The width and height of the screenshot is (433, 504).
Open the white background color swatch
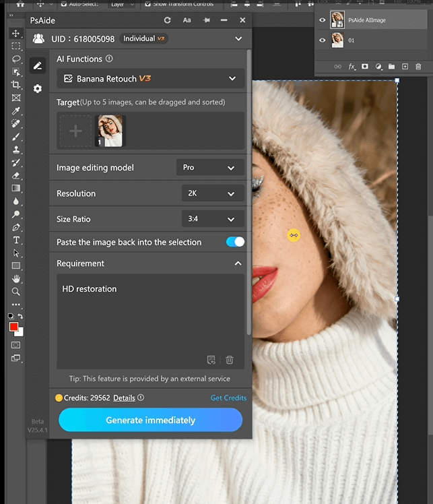click(21, 333)
